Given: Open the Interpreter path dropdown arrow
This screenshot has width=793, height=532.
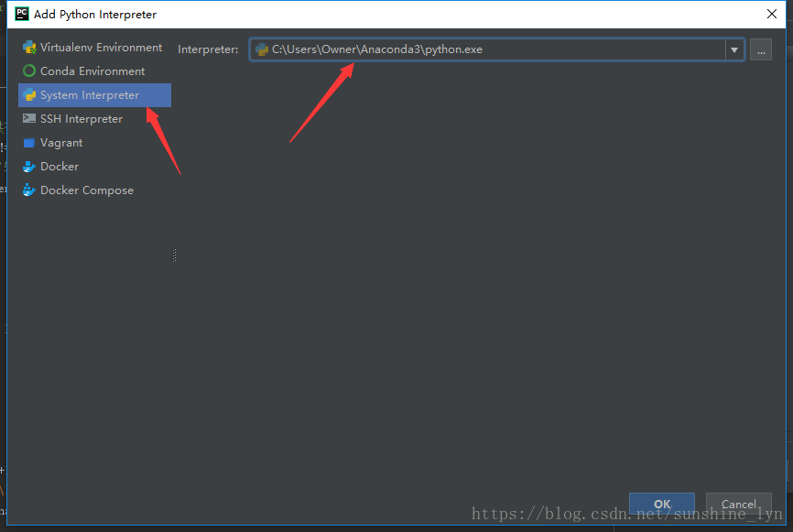Looking at the screenshot, I should pos(734,49).
